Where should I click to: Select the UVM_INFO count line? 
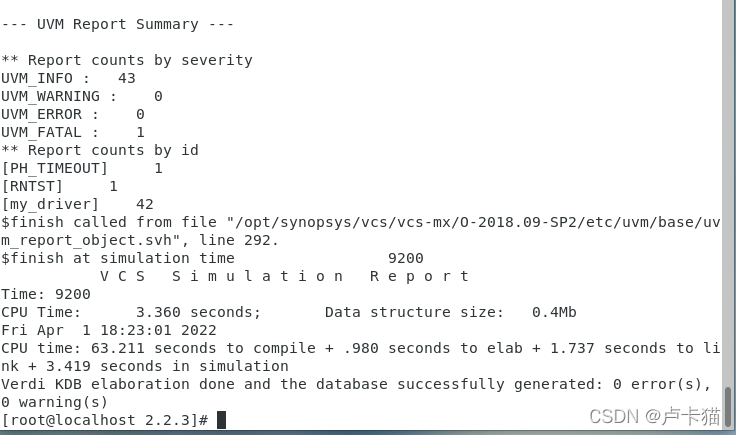coord(68,78)
